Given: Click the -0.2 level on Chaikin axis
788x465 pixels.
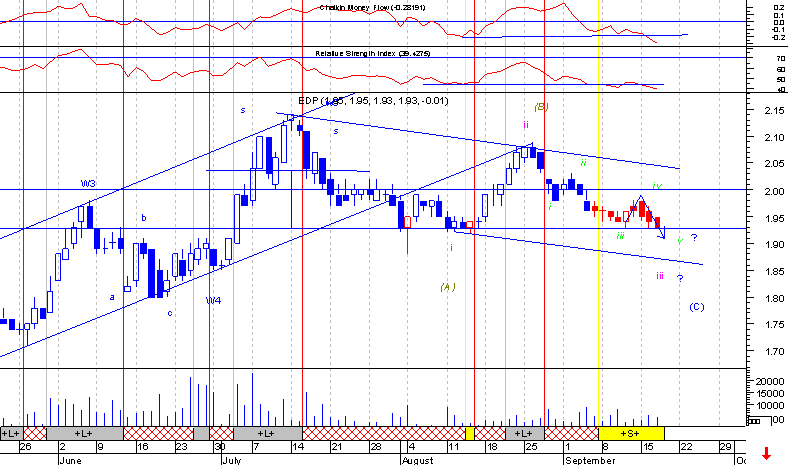Looking at the screenshot, I should (x=778, y=37).
